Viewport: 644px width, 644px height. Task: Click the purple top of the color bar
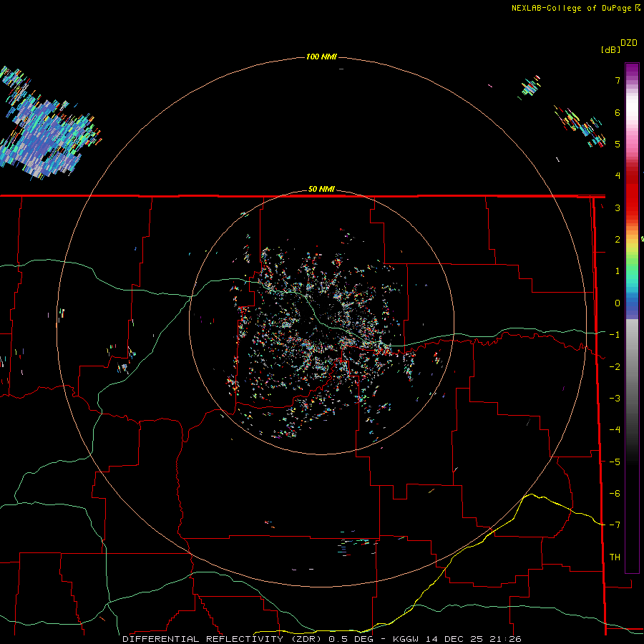(632, 70)
